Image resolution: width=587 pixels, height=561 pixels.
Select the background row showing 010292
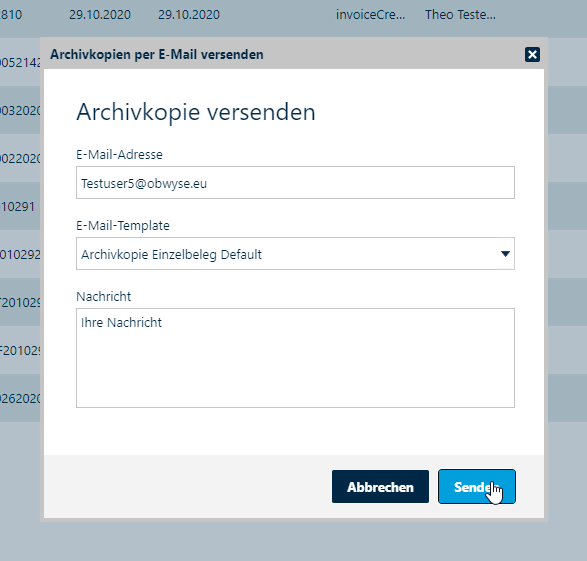coord(20,254)
